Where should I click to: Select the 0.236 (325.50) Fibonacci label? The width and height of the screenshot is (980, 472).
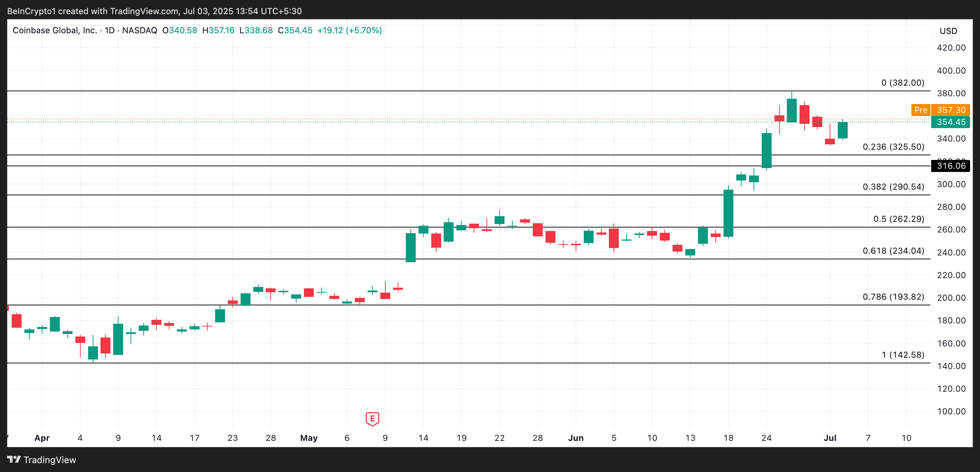[x=893, y=147]
